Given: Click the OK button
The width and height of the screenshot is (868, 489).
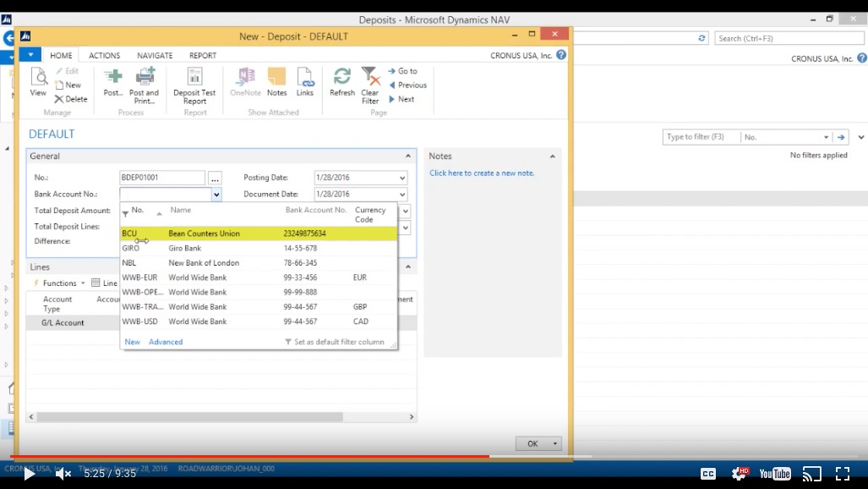Looking at the screenshot, I should click(532, 443).
